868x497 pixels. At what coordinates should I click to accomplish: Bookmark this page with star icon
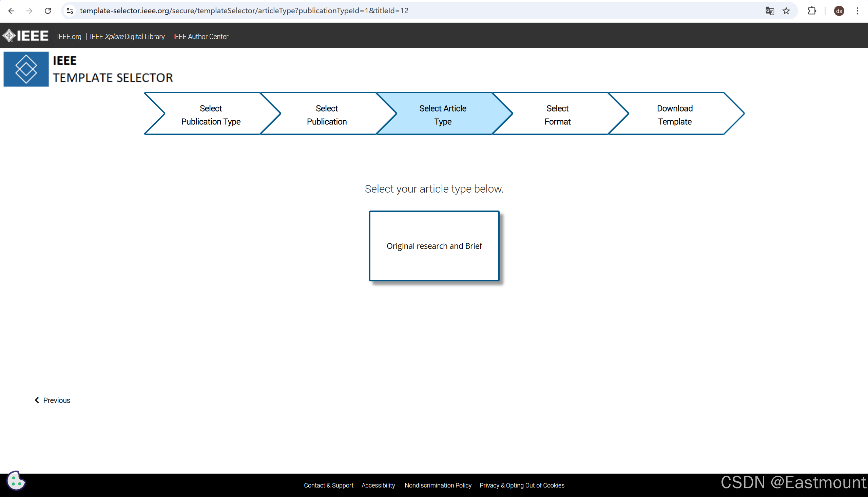click(x=786, y=11)
